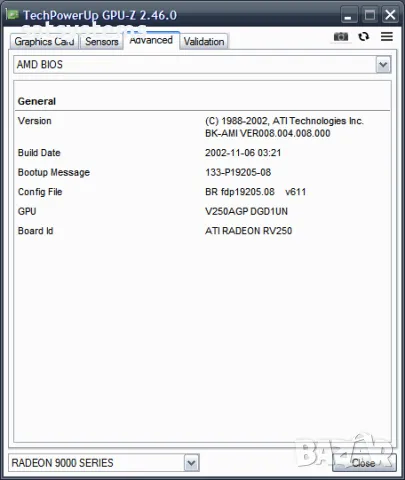Click the Board Id label
This screenshot has height=480, width=405.
(35, 231)
